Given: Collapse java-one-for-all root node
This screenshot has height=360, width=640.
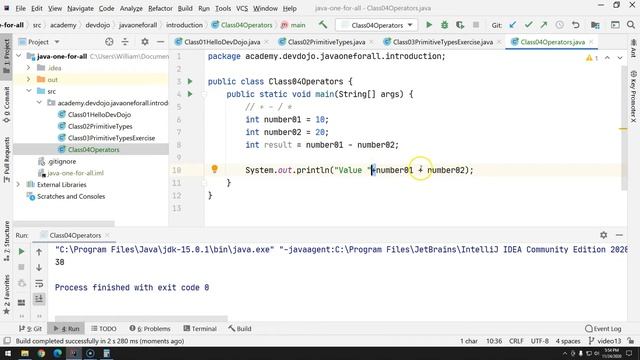Looking at the screenshot, I should point(18,56).
